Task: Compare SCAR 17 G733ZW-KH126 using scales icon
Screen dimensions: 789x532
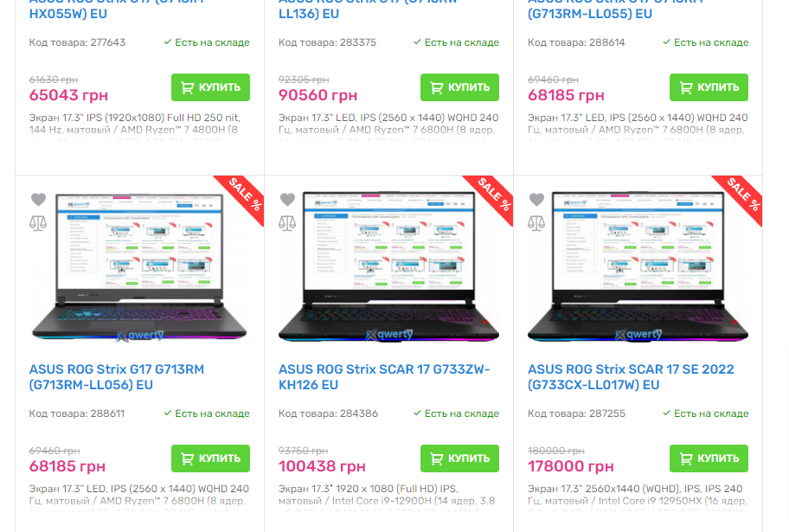Action: pos(287,223)
